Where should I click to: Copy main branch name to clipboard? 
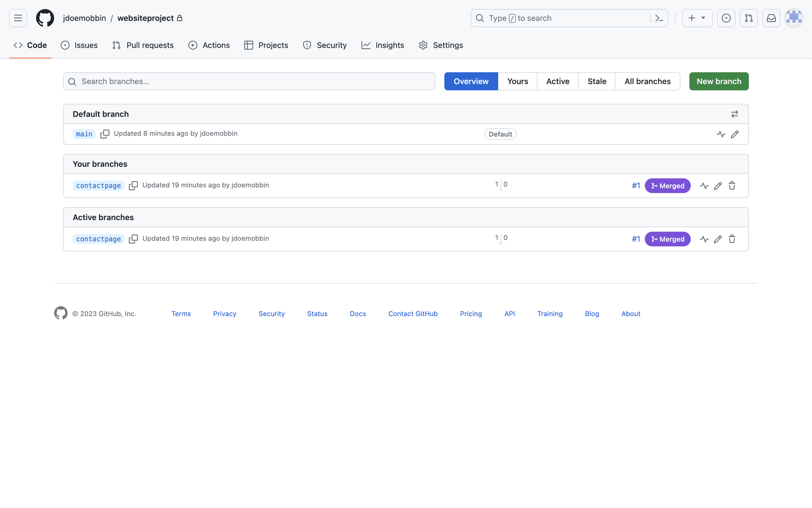pyautogui.click(x=105, y=134)
